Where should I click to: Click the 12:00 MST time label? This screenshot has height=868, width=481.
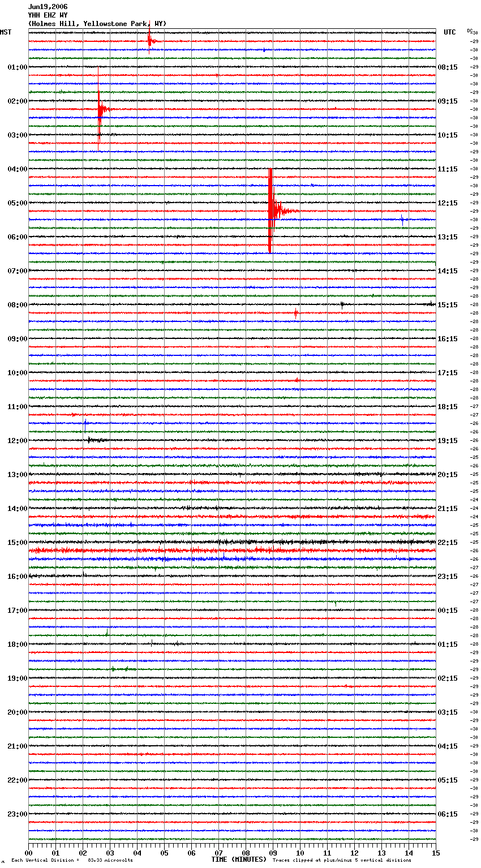click(18, 440)
